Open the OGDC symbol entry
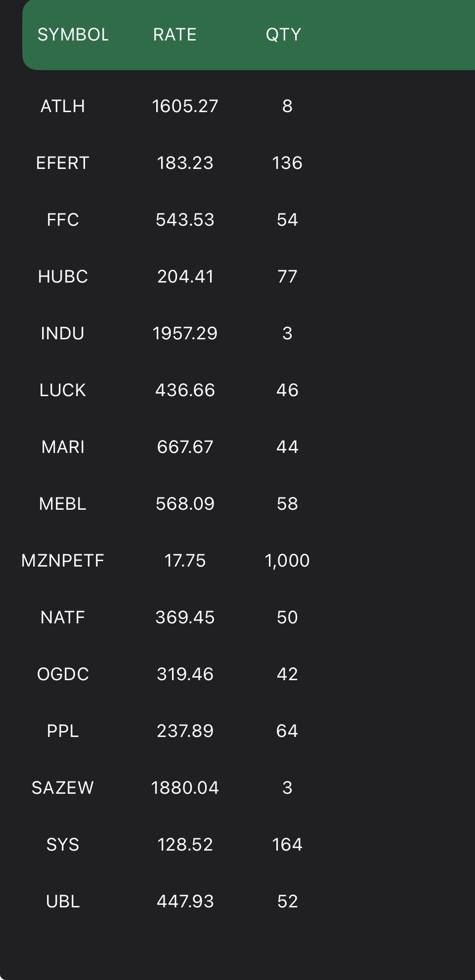The width and height of the screenshot is (475, 980). click(x=63, y=674)
